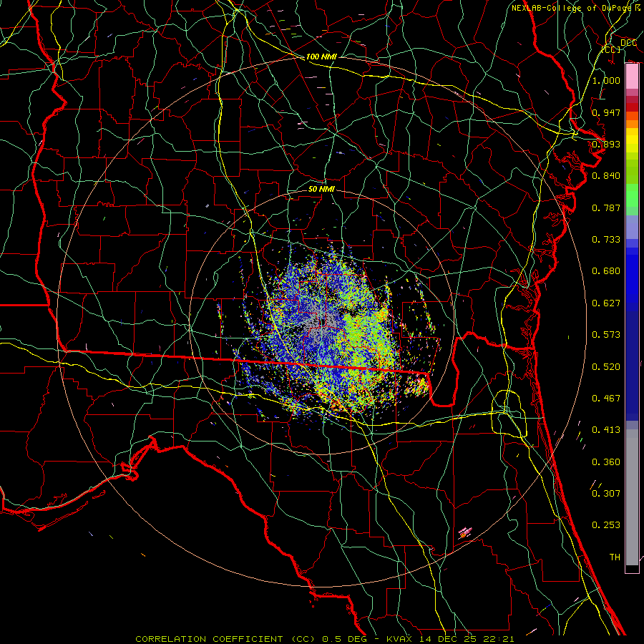Click the CORRELATION COEFFICIENT caption at the bottom
Image resolution: width=644 pixels, height=644 pixels.
click(324, 639)
